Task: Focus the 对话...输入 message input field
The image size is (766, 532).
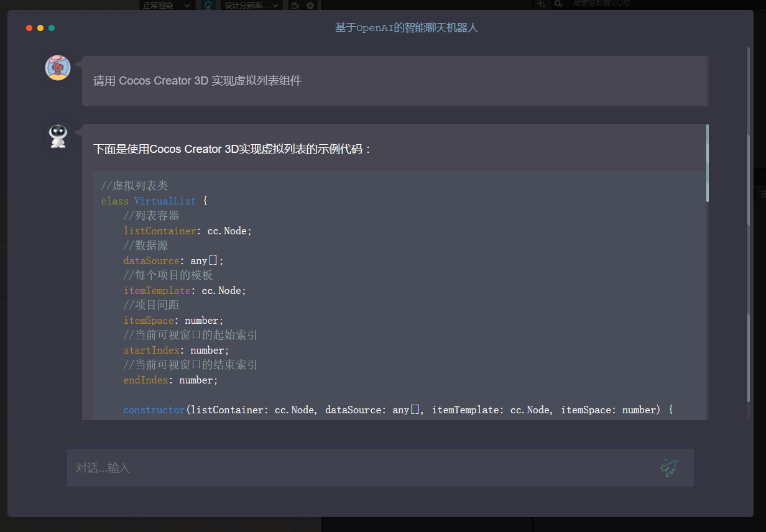Action: [381, 468]
